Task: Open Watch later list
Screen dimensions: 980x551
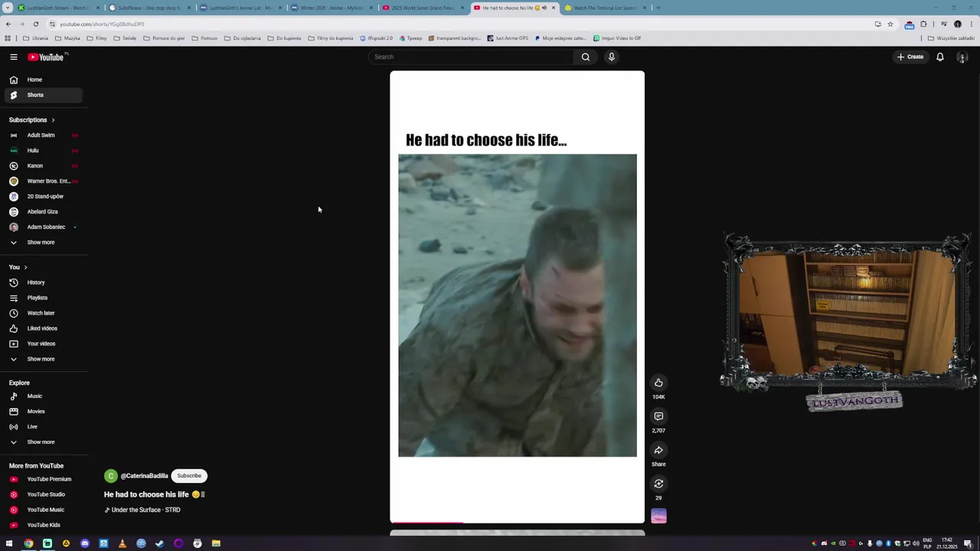Action: coord(43,313)
